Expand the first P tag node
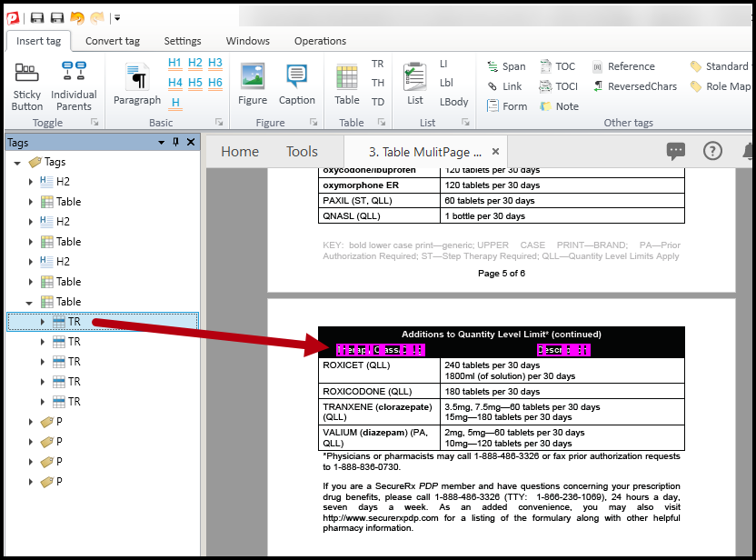 (x=30, y=422)
